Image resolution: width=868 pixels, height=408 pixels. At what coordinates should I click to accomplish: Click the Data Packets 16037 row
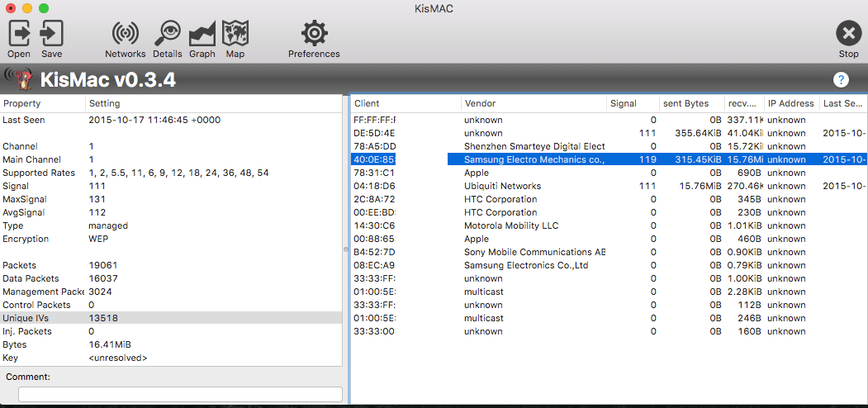tap(171, 278)
